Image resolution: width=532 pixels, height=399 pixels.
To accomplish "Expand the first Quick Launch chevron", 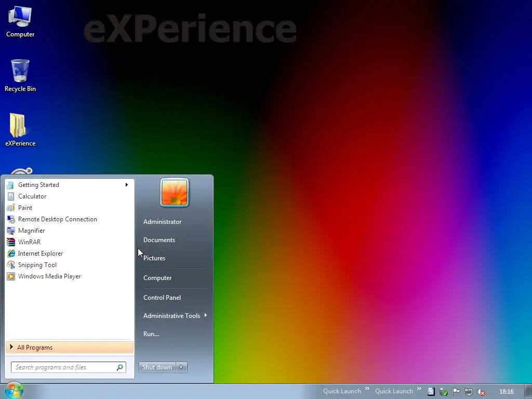I will tap(367, 389).
